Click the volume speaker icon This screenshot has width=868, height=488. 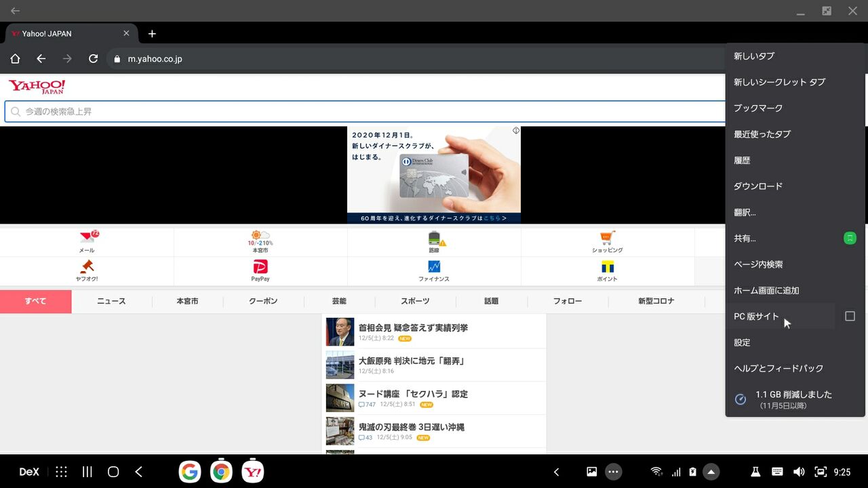800,472
